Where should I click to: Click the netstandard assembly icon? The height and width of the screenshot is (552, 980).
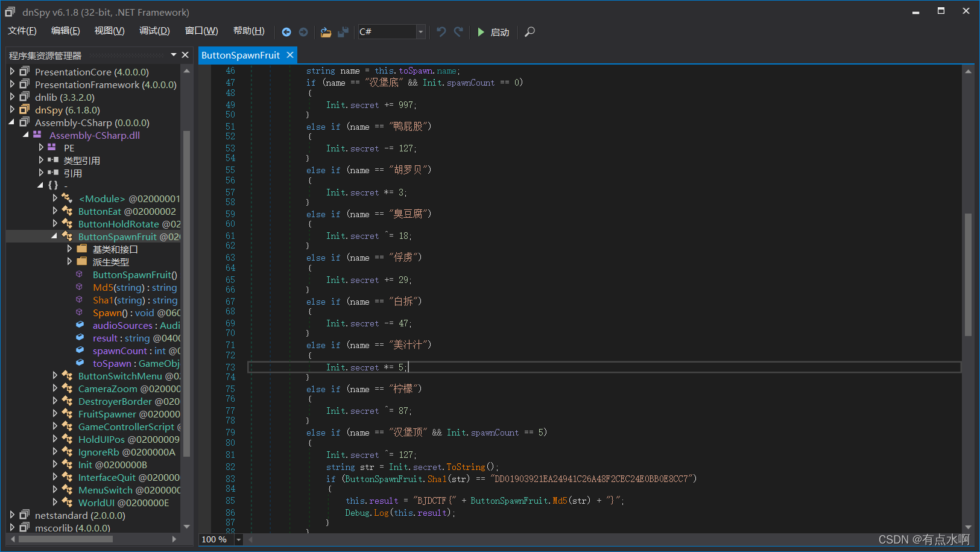point(24,515)
